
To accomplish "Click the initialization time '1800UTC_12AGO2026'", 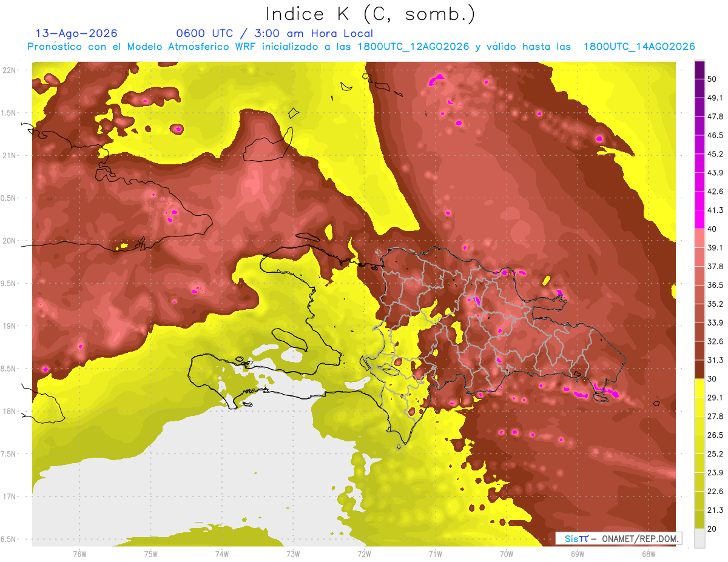I will tap(413, 47).
